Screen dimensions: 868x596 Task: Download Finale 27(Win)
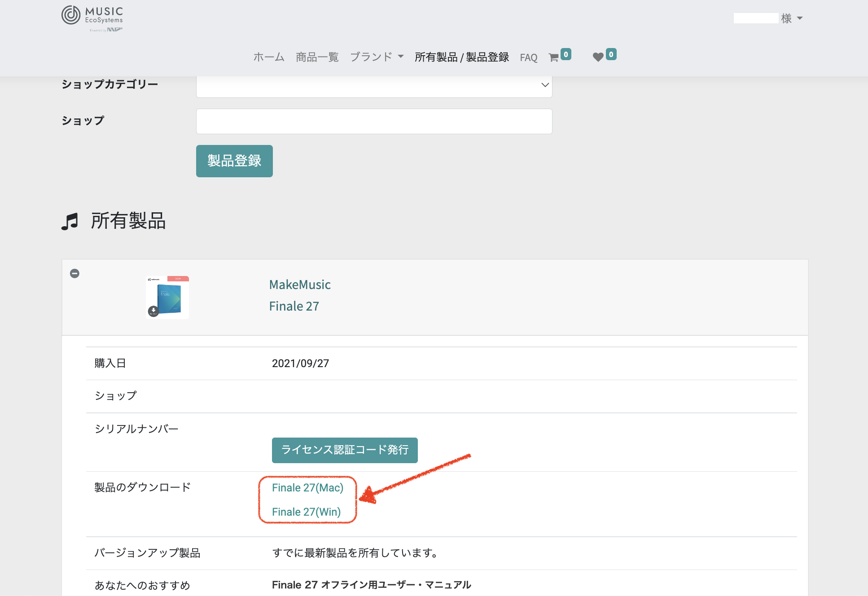click(307, 512)
